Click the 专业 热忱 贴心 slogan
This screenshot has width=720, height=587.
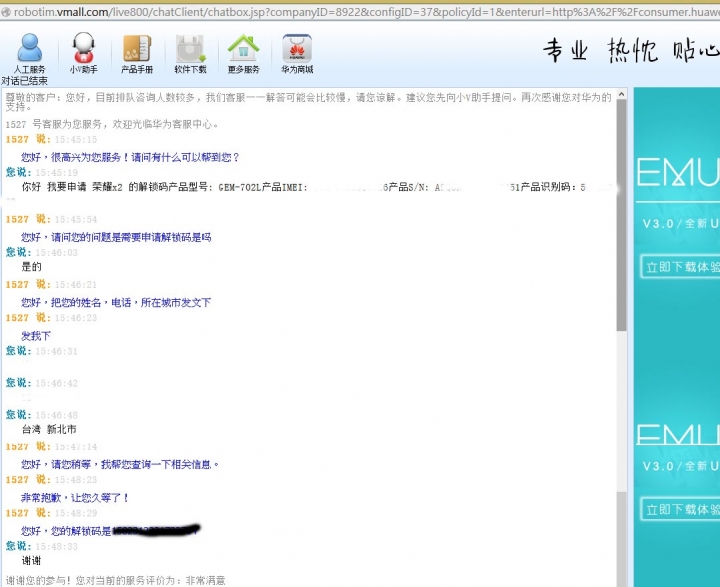pos(631,50)
